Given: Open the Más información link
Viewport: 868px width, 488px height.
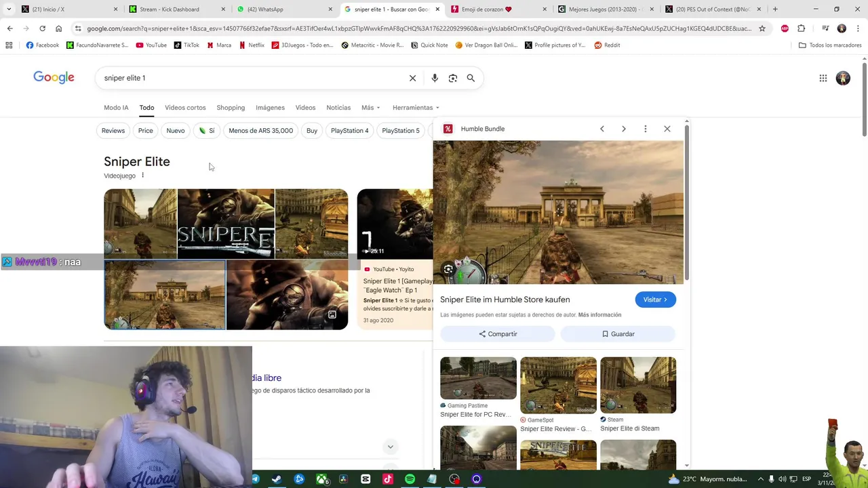Looking at the screenshot, I should click(x=599, y=315).
